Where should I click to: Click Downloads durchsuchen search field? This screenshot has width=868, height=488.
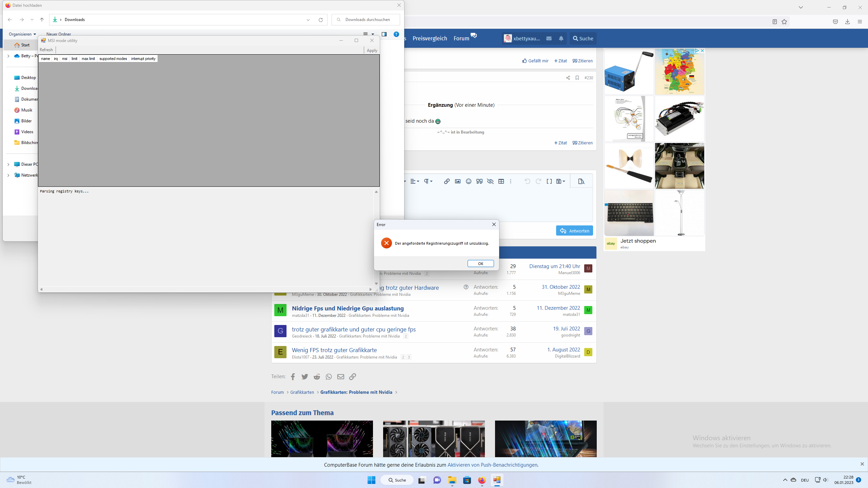[x=368, y=20]
